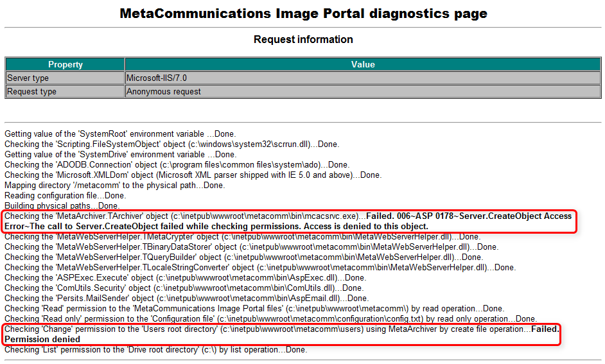Click the bold 'Permission denied' text
Screen dimensions: 605x364
(x=42, y=340)
